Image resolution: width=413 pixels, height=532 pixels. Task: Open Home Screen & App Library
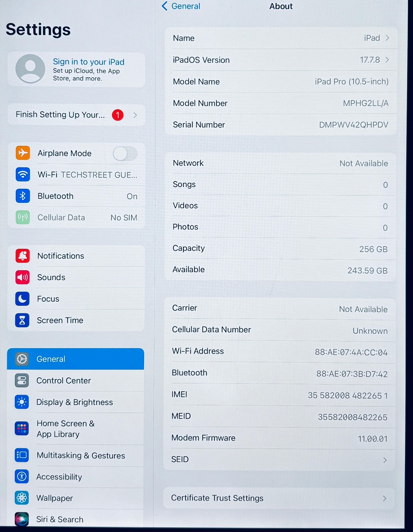[75, 429]
